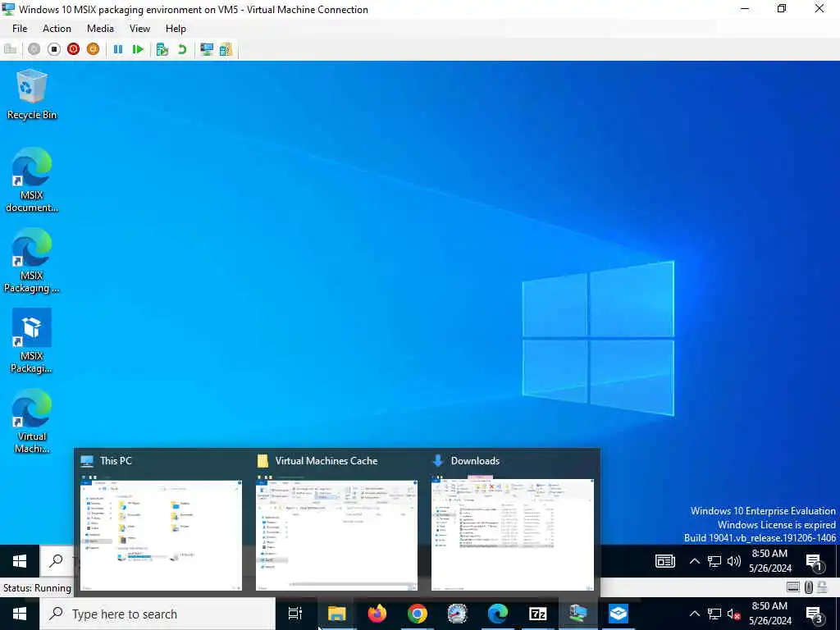Screen dimensions: 840x630
Task: Open the This PC window preview thumbnail
Action: 162,535
